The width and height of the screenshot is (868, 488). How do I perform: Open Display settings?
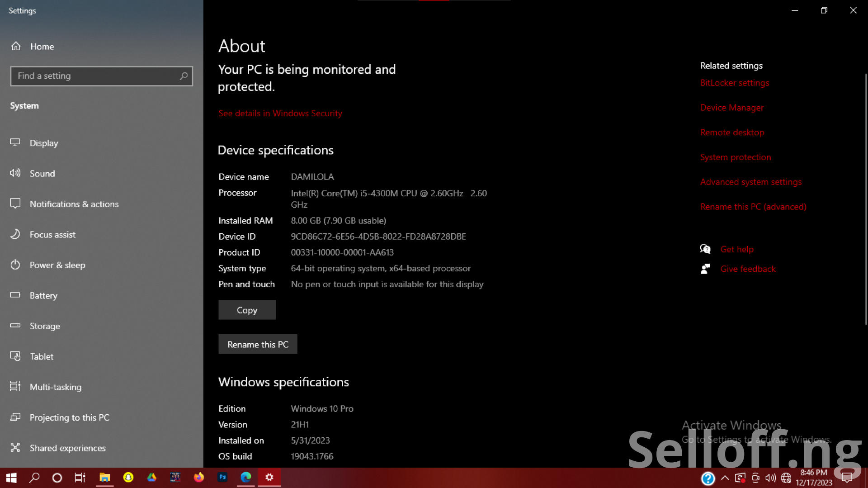point(44,143)
